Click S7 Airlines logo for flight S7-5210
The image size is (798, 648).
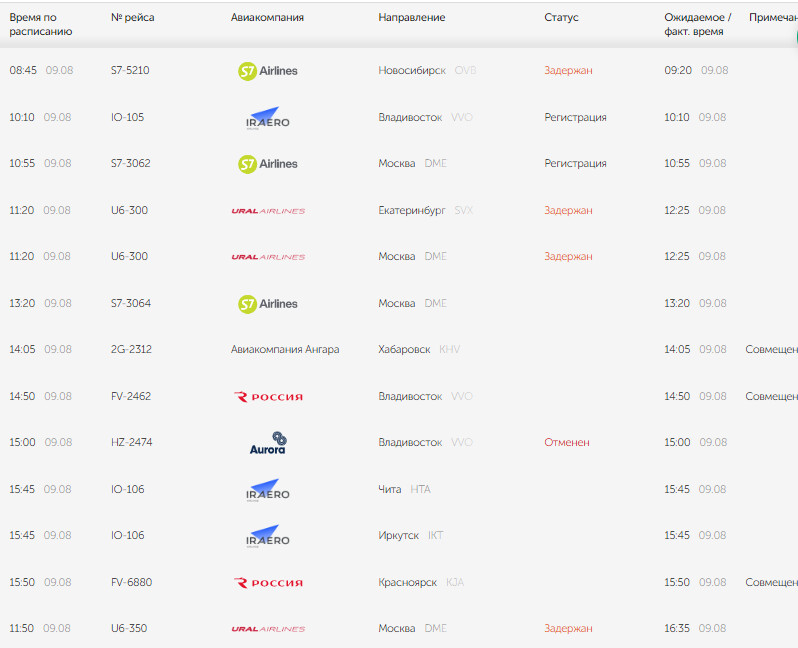coord(268,71)
